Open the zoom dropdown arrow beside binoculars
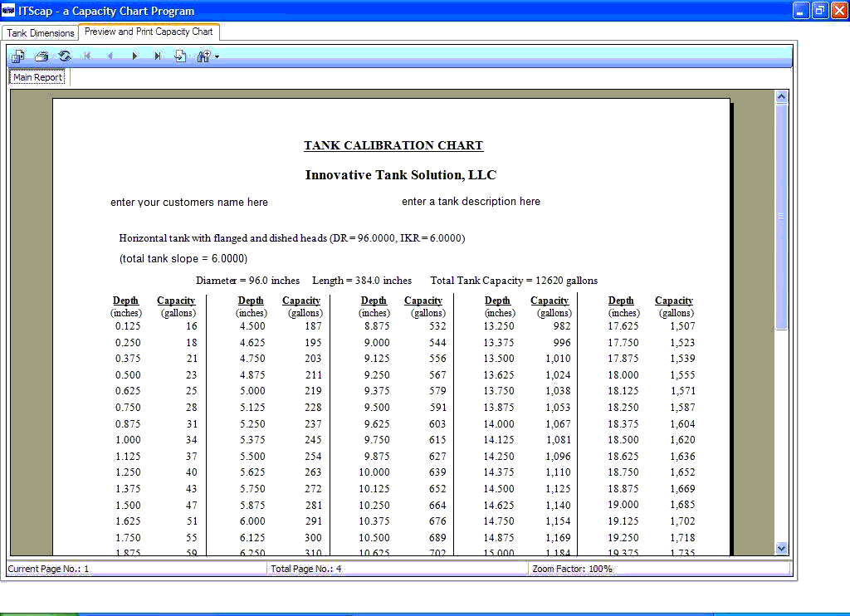Screen dimensions: 850x616 coord(217,56)
